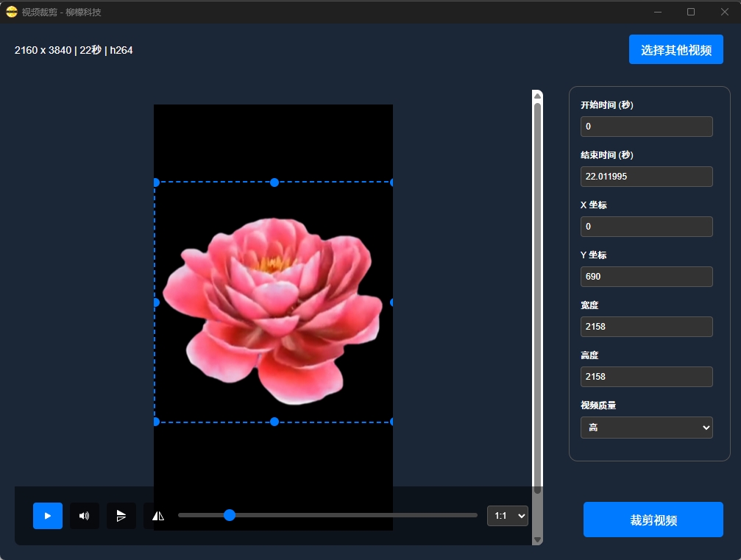This screenshot has height=560, width=741.
Task: Click the top-center crop handle
Action: tap(274, 182)
